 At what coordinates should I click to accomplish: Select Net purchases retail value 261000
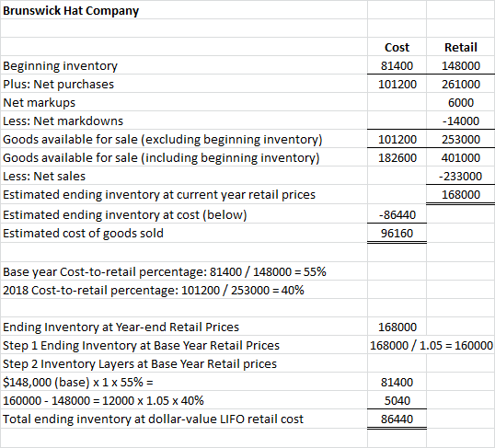[461, 85]
